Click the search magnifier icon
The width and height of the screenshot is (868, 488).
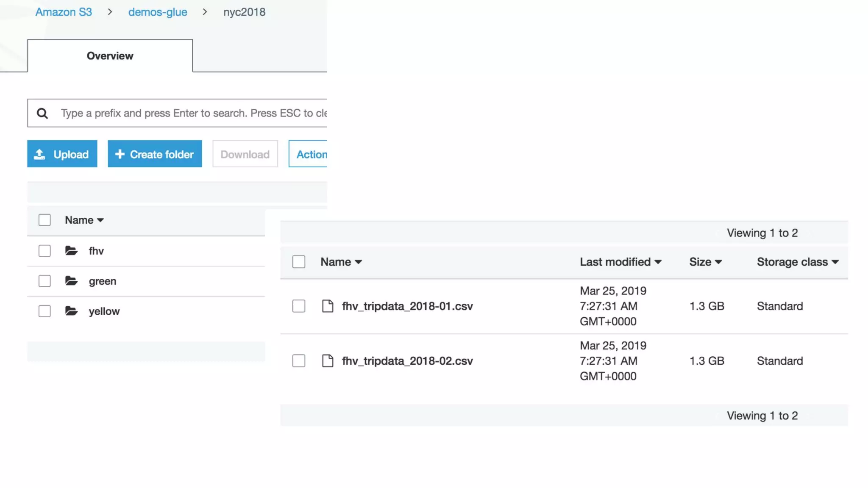pos(42,113)
